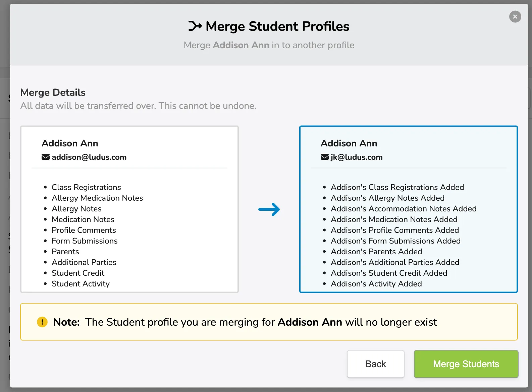Click 'Addison's Profile Comments Added' item
Screen dimensions: 532x392
pyautogui.click(x=394, y=230)
